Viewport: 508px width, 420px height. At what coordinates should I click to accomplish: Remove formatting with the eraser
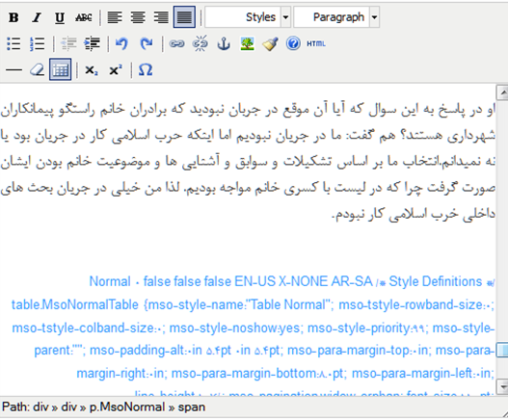pos(37,70)
